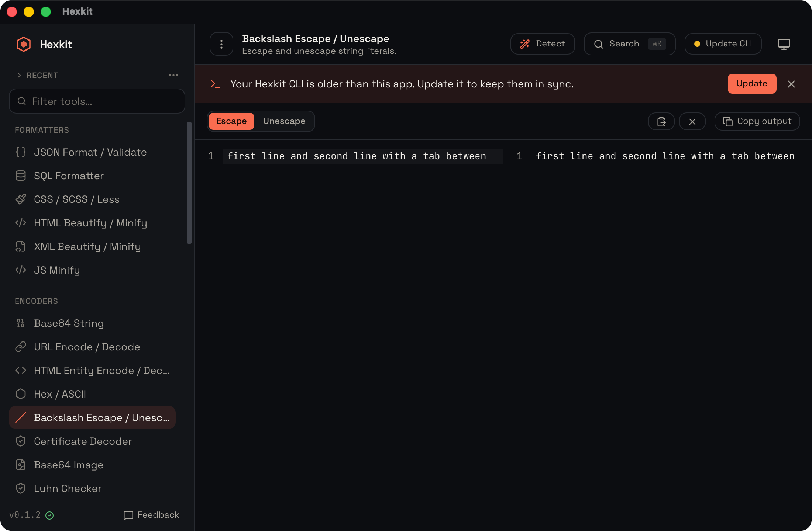
Task: Open Base64 String tool
Action: 92,323
